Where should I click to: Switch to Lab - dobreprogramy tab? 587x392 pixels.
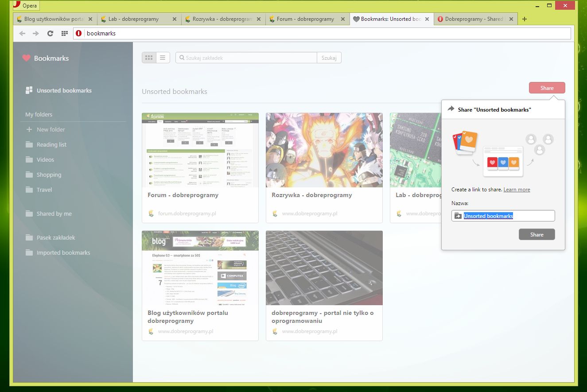[140, 19]
